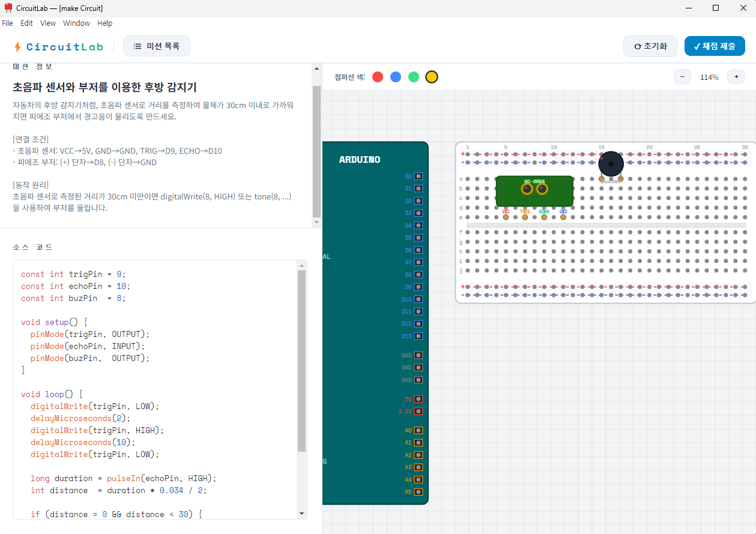The width and height of the screenshot is (756, 534).
Task: Click the HC-SR04 sensor VCC pin
Action: click(x=506, y=217)
